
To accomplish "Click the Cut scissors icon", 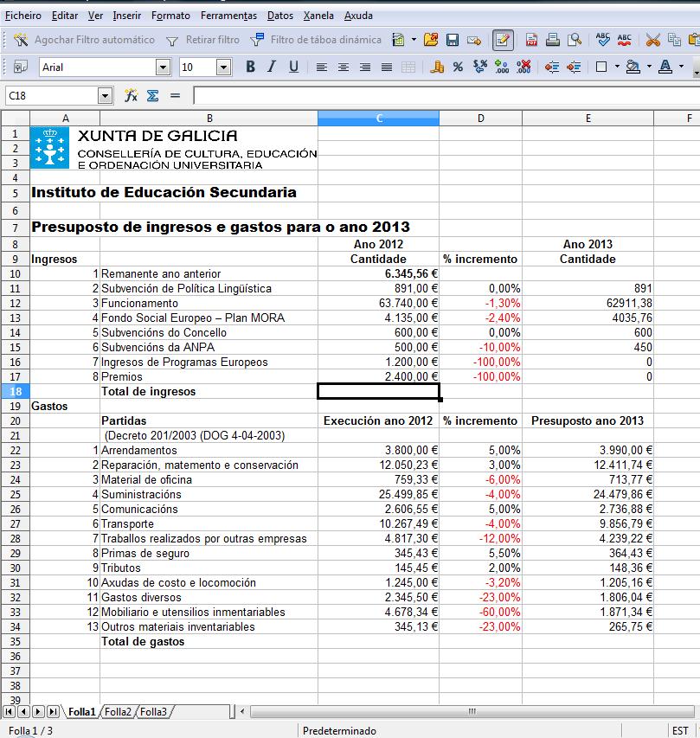I will click(x=652, y=40).
